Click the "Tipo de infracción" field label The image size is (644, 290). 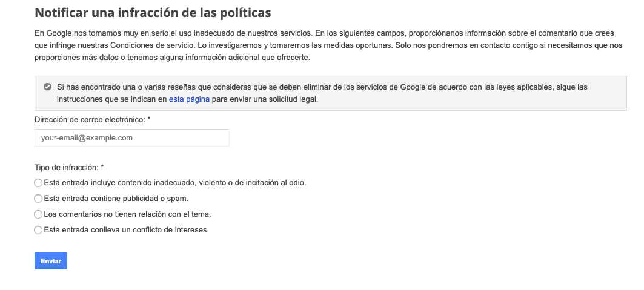(x=67, y=167)
